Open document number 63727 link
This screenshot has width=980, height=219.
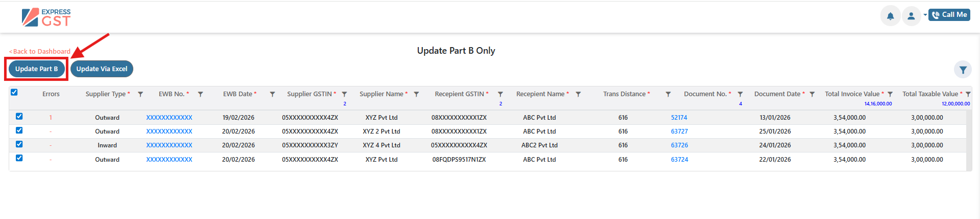(679, 132)
